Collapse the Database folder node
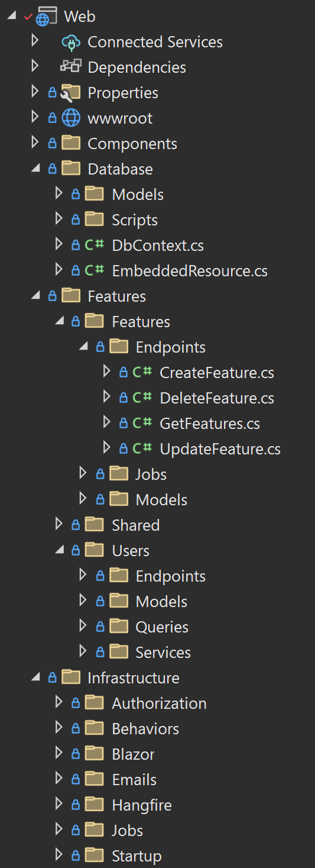 (x=35, y=169)
